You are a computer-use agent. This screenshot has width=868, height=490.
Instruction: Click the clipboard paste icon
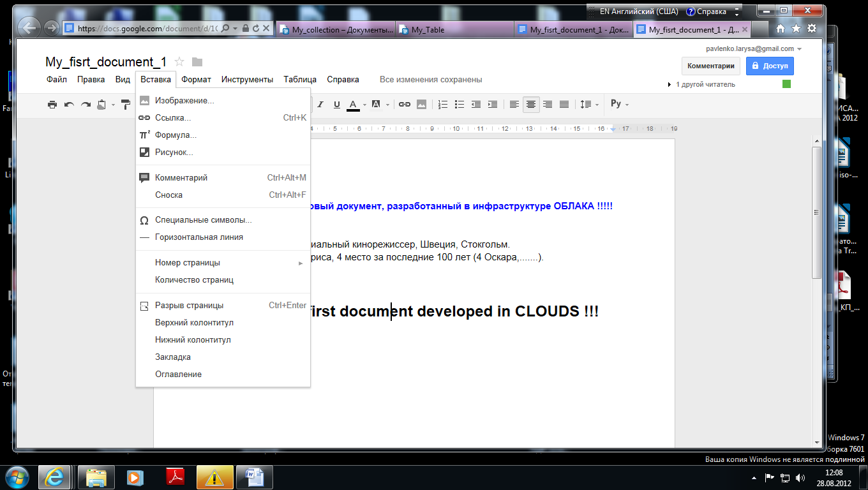tap(101, 104)
